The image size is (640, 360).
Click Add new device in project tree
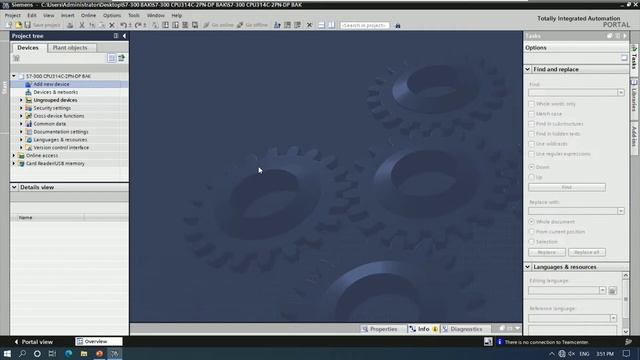tap(51, 84)
